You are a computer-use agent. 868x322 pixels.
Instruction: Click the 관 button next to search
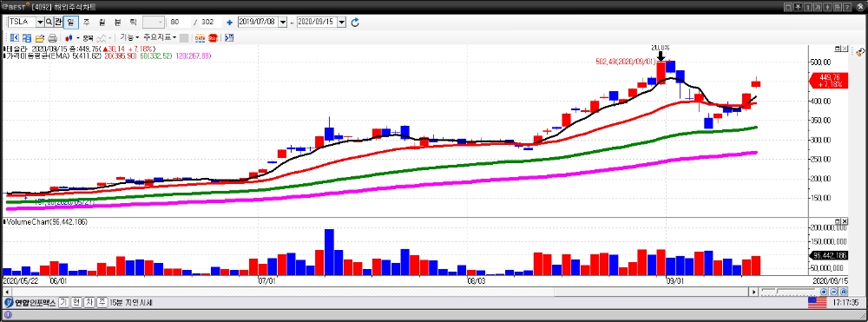click(58, 22)
